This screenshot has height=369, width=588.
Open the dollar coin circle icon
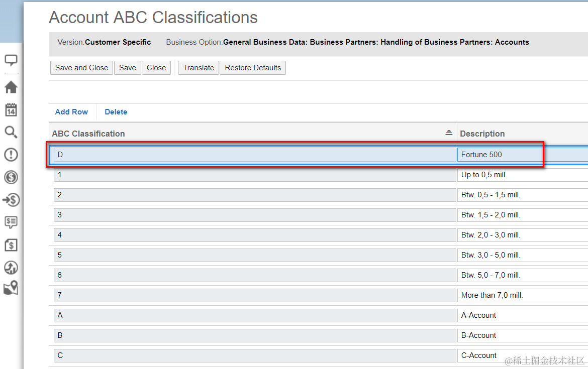click(x=11, y=177)
